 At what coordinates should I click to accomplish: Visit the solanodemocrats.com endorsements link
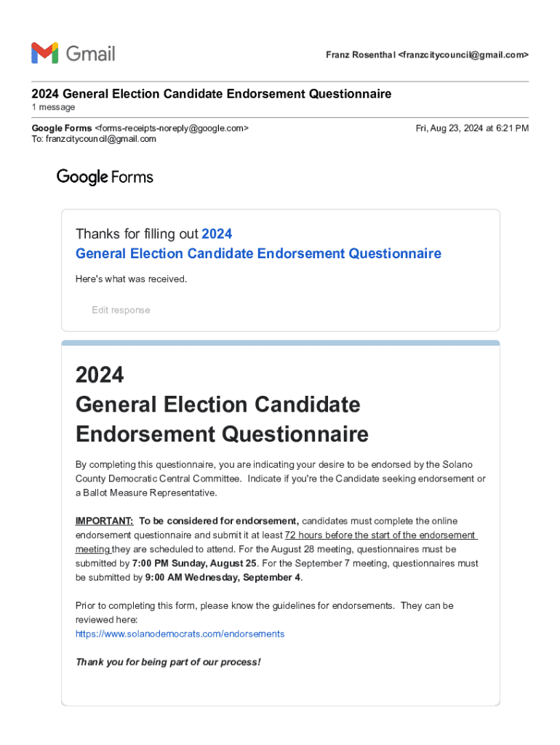[180, 634]
